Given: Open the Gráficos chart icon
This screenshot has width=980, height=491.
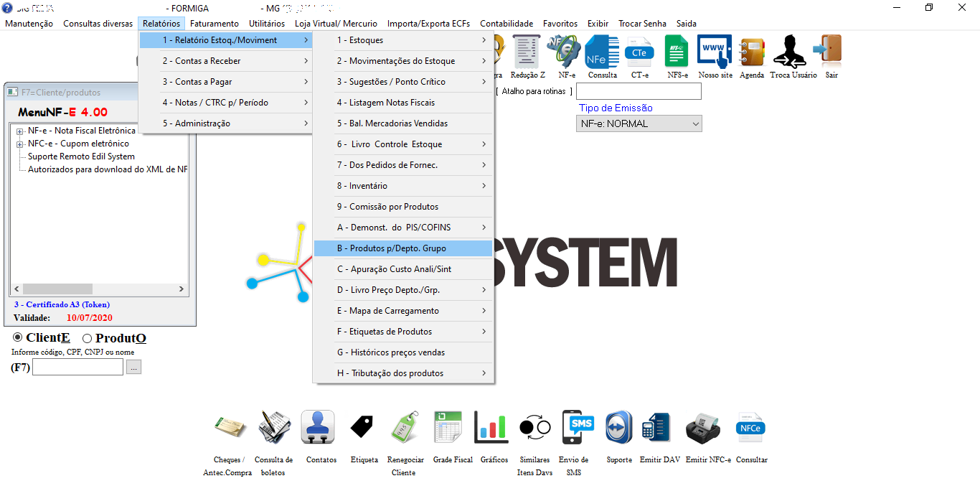Looking at the screenshot, I should tap(493, 429).
